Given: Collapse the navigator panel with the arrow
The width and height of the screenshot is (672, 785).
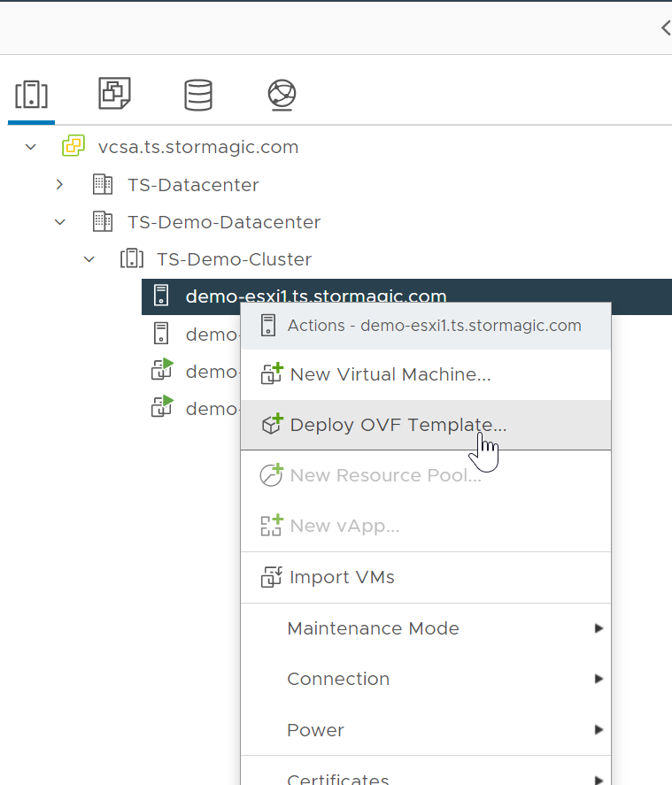Looking at the screenshot, I should [x=666, y=27].
